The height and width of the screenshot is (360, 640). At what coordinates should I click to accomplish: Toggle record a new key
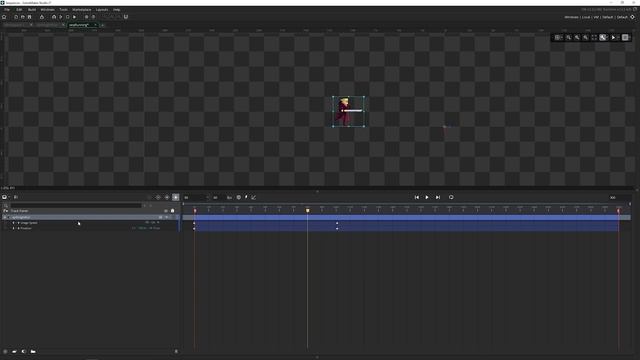coord(158,198)
